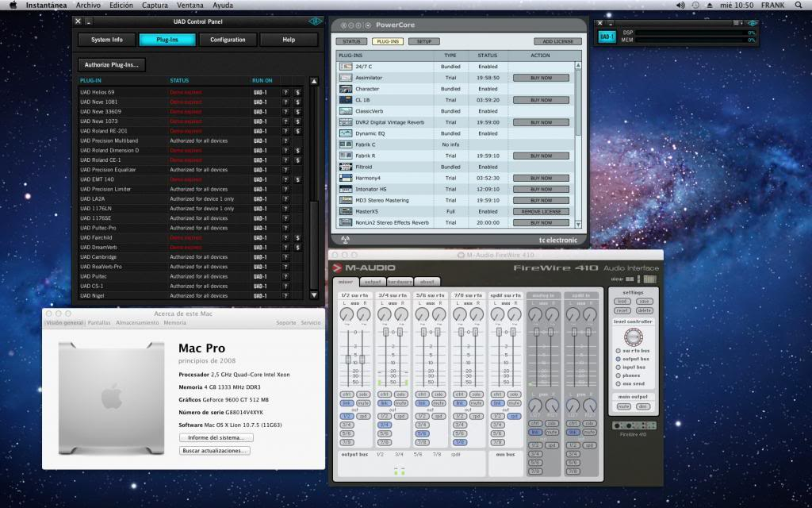
Task: Click help icon for UAD Helios 69
Action: 285,92
